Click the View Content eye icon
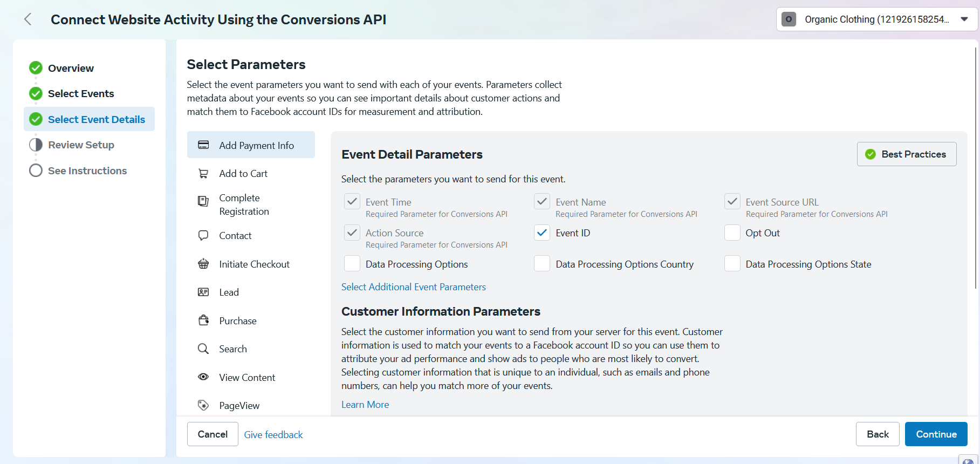Image resolution: width=980 pixels, height=464 pixels. click(x=203, y=377)
